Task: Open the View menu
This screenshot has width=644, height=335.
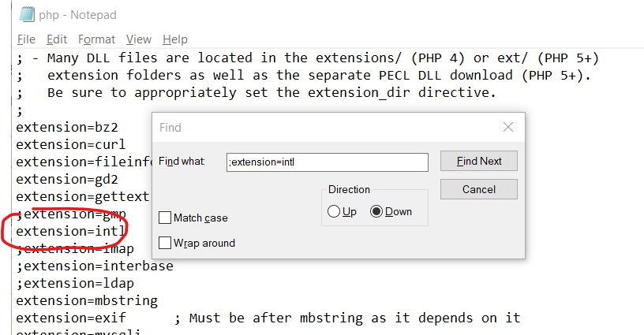Action: tap(139, 39)
